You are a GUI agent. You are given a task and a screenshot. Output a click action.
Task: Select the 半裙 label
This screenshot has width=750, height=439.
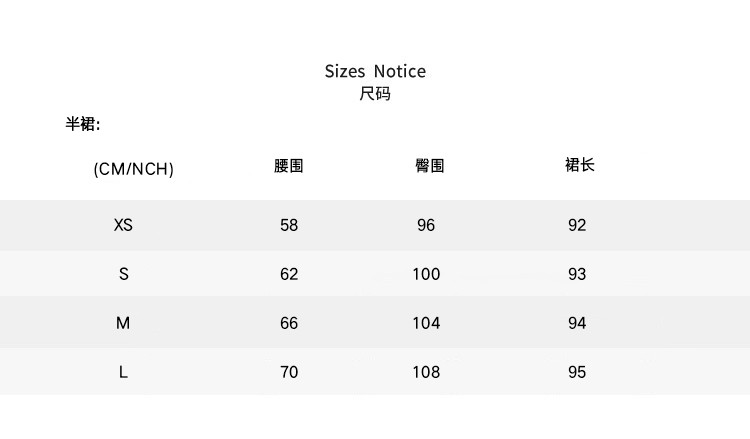[83, 125]
